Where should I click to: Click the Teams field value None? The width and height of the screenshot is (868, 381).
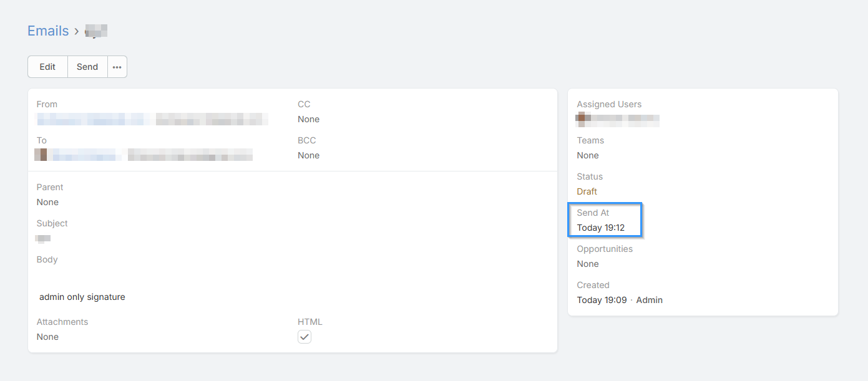[x=587, y=155]
